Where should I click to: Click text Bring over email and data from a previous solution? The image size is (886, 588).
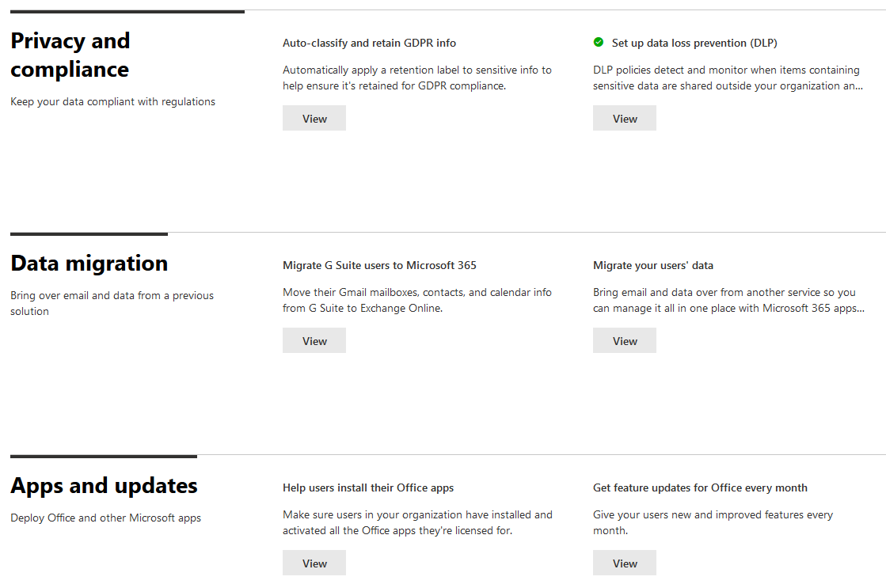[x=112, y=303]
